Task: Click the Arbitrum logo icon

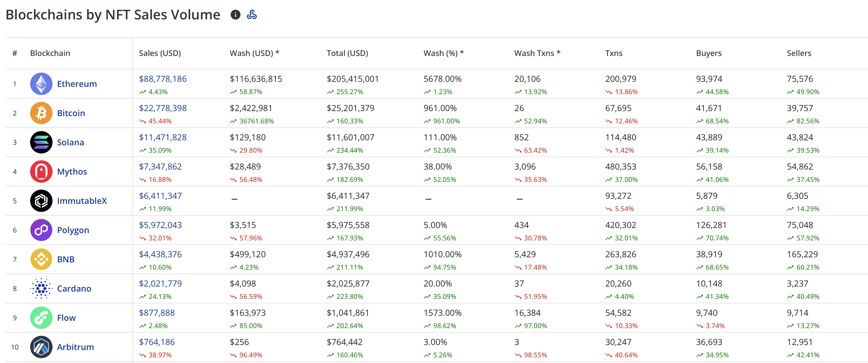Action: click(41, 347)
